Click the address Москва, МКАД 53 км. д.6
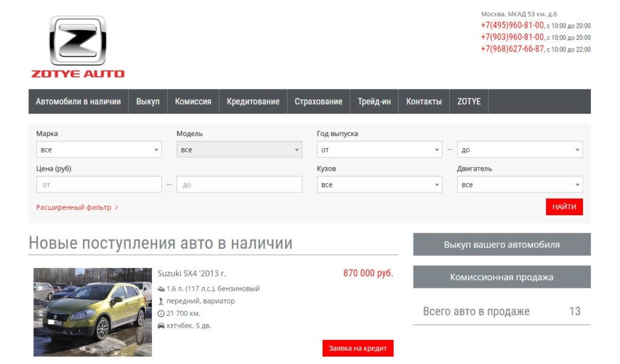This screenshot has width=620, height=364. [x=519, y=14]
